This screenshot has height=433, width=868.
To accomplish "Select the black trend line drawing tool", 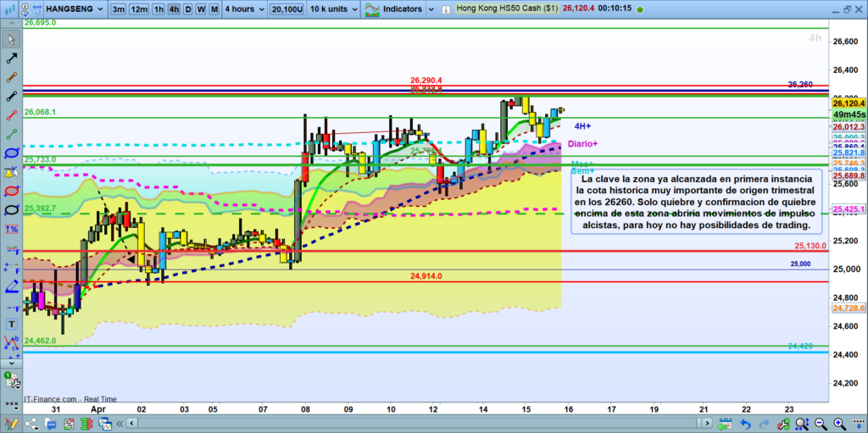I will [x=11, y=59].
